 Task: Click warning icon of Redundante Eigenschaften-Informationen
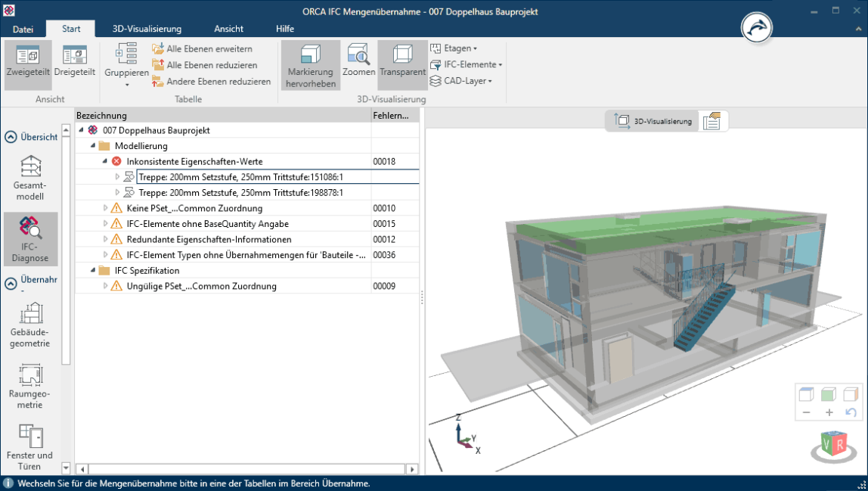[x=116, y=239]
